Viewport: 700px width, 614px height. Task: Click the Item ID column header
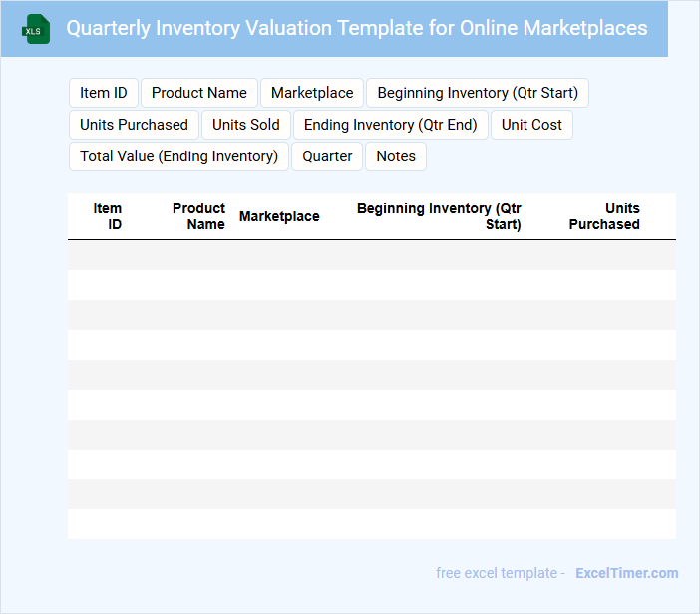click(x=107, y=216)
